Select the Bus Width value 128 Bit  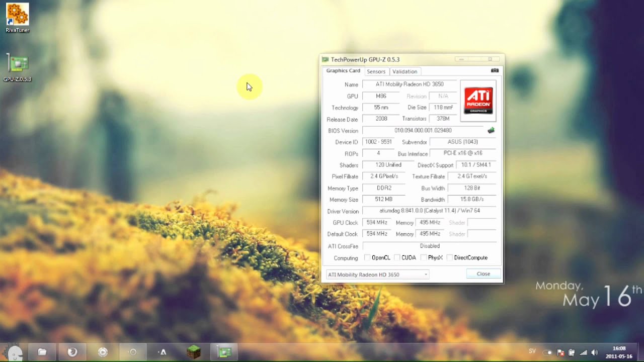(x=472, y=188)
